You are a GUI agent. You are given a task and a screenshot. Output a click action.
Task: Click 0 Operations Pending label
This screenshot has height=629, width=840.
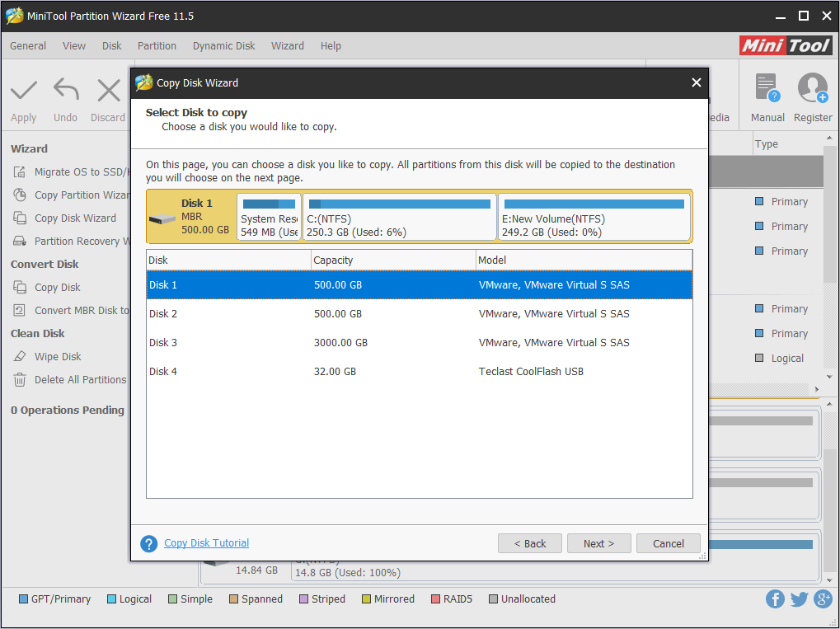pyautogui.click(x=68, y=411)
